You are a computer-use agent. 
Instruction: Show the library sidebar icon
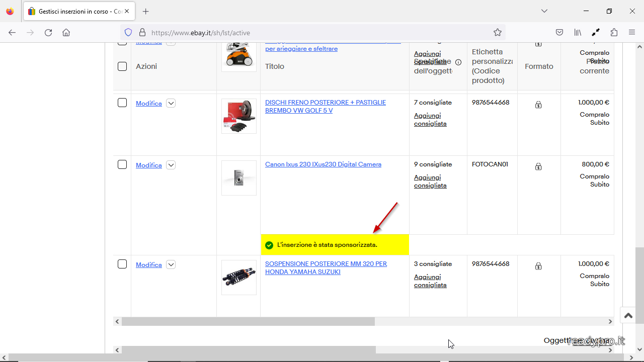578,33
